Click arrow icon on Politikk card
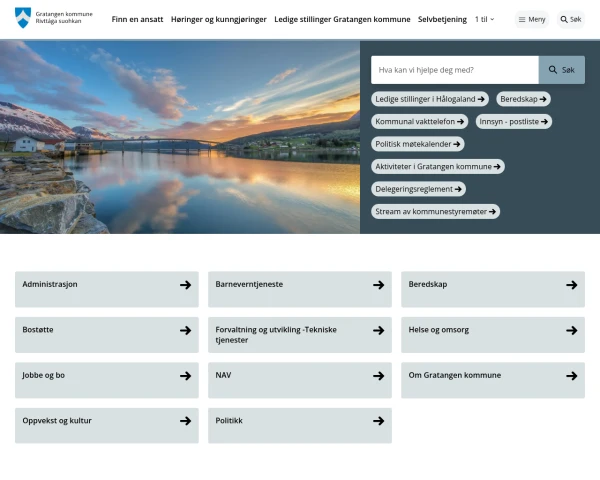The image size is (600, 480). 378,421
